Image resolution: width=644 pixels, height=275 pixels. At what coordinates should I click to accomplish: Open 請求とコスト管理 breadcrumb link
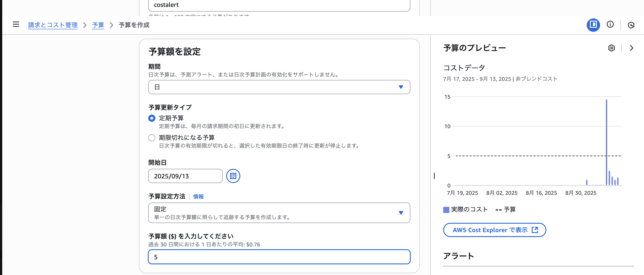pos(53,25)
